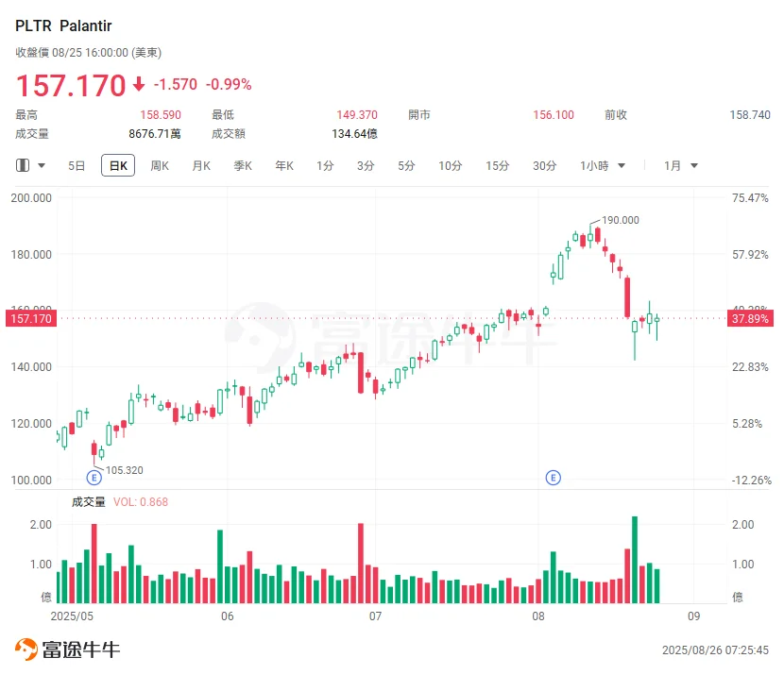This screenshot has height=675, width=784.
Task: Click the 成交量 8676.71萬 value
Action: (155, 134)
